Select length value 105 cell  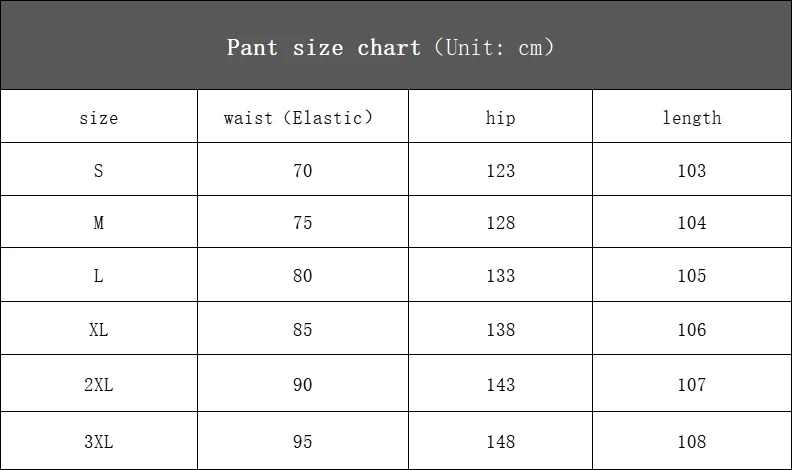691,276
